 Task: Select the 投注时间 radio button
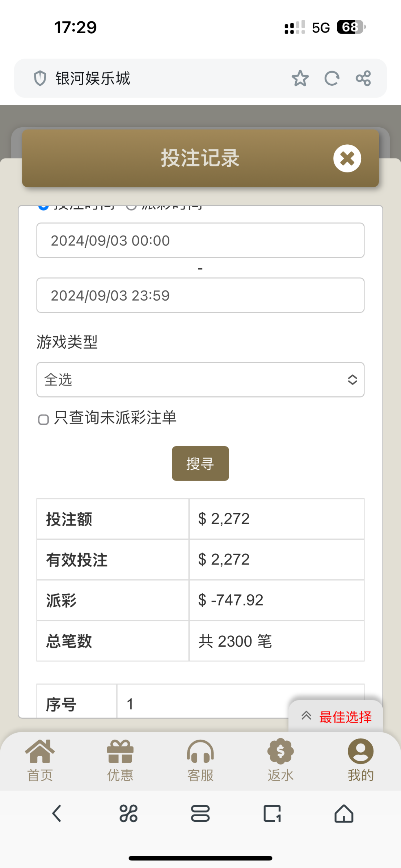click(43, 207)
